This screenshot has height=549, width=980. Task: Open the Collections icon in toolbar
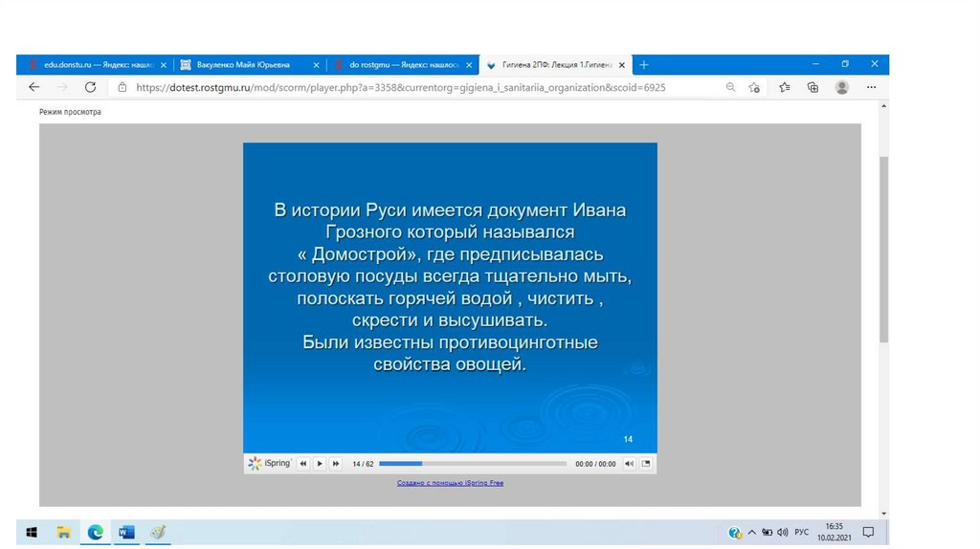[x=813, y=87]
